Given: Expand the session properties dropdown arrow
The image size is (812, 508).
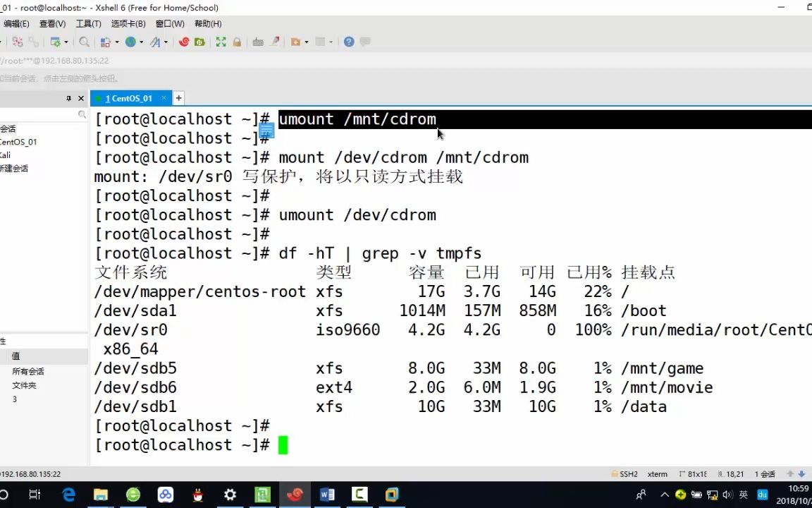Looking at the screenshot, I should pyautogui.click(x=66, y=42).
